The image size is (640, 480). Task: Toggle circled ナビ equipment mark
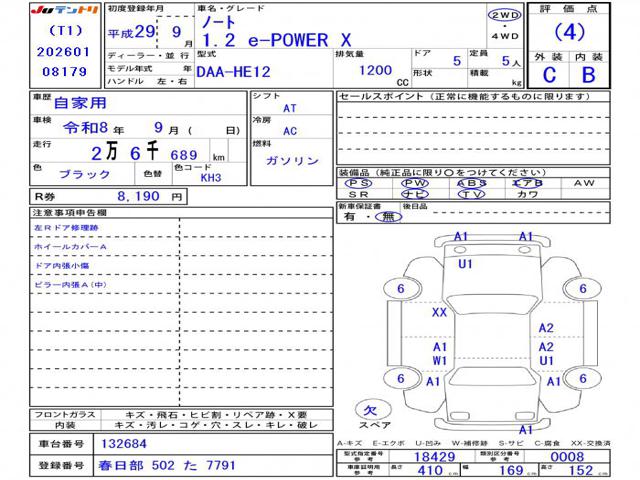point(415,194)
